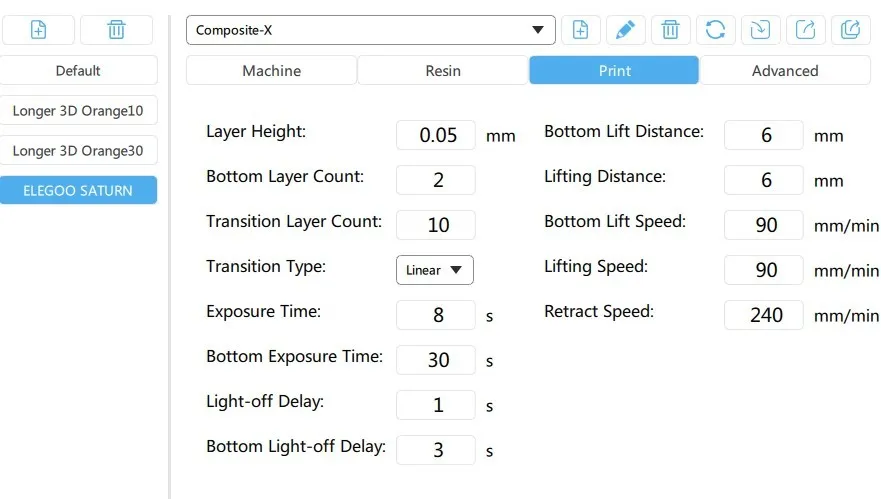The height and width of the screenshot is (499, 881).
Task: Click the trash icon above the printer list
Action: 116,30
